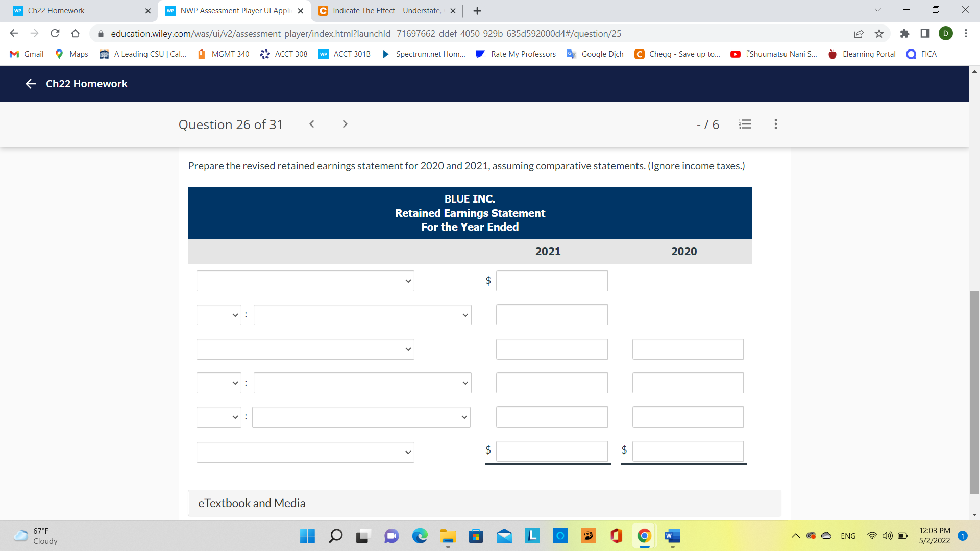Image resolution: width=980 pixels, height=551 pixels.
Task: Open the Gmail bookmark
Action: [x=26, y=54]
